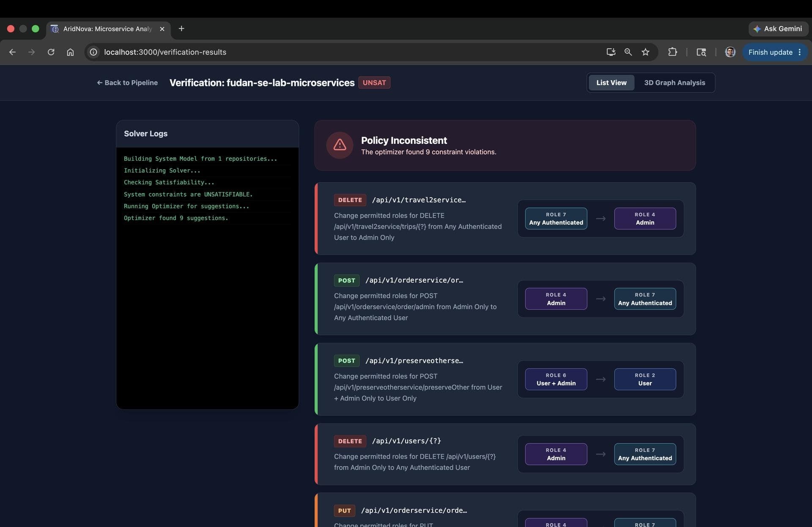Image resolution: width=812 pixels, height=527 pixels.
Task: Click the DELETE badge for travel2service
Action: coord(350,200)
